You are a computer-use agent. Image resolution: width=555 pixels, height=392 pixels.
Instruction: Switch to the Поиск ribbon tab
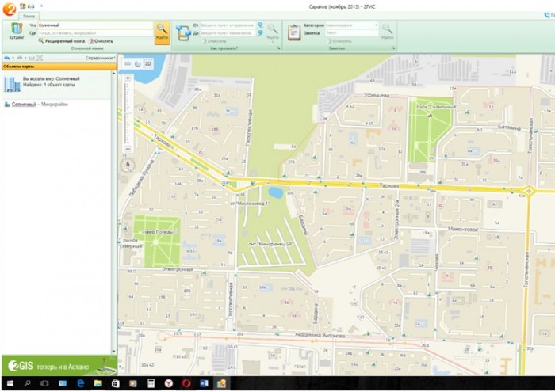pyautogui.click(x=29, y=16)
